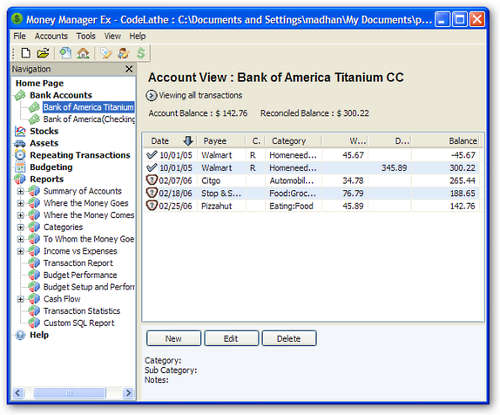Expand the Cash Flow report node
500x415 pixels.
pyautogui.click(x=21, y=299)
